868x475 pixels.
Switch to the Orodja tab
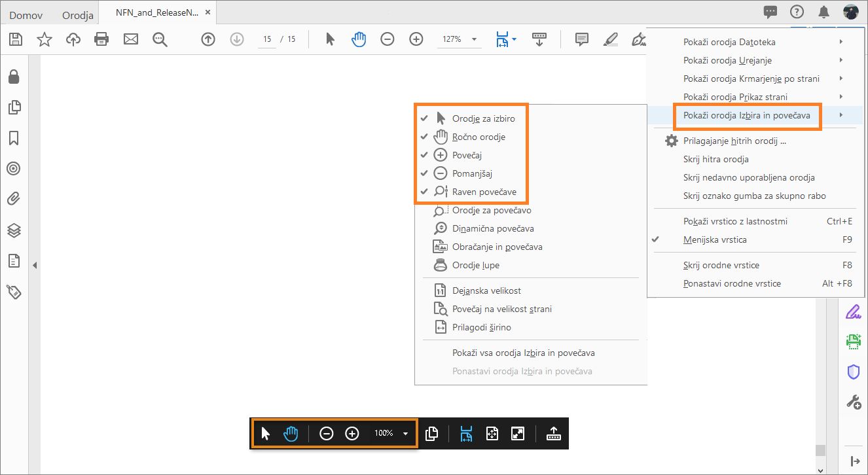[x=78, y=14]
